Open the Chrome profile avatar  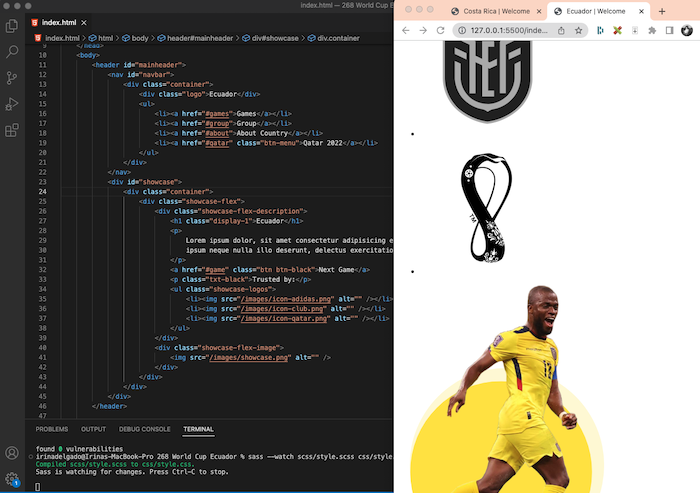tap(687, 30)
